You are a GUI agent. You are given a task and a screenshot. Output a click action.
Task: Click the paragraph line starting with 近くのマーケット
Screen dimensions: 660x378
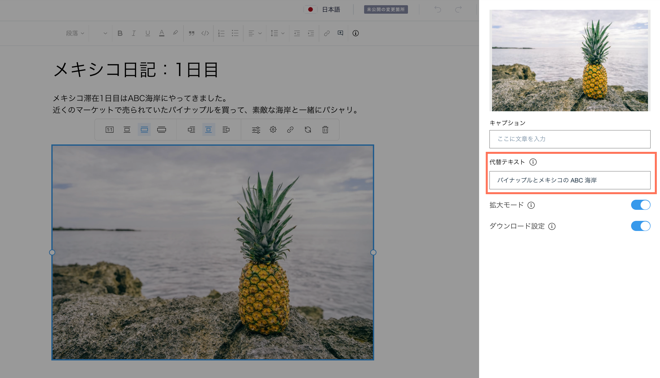[206, 110]
